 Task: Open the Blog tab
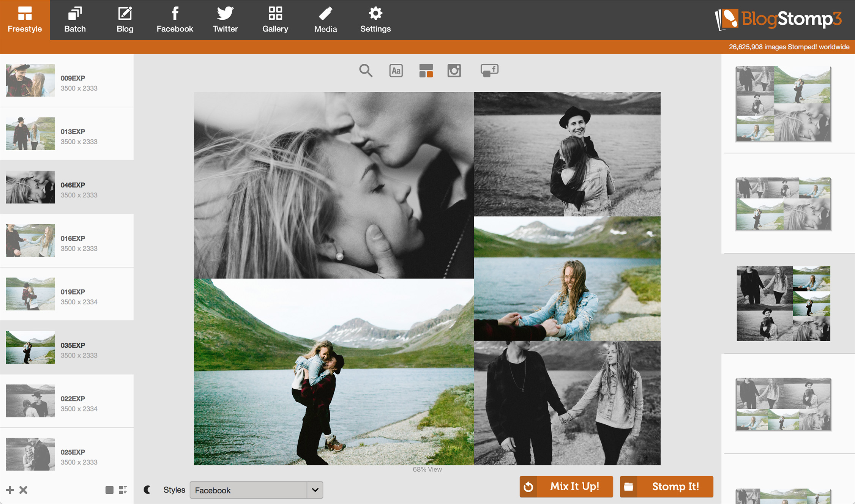click(x=125, y=20)
